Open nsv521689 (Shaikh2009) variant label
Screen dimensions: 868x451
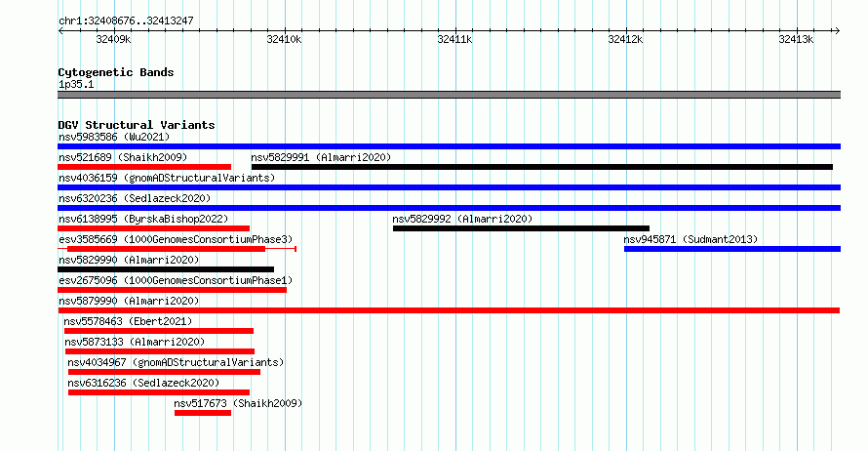(123, 157)
